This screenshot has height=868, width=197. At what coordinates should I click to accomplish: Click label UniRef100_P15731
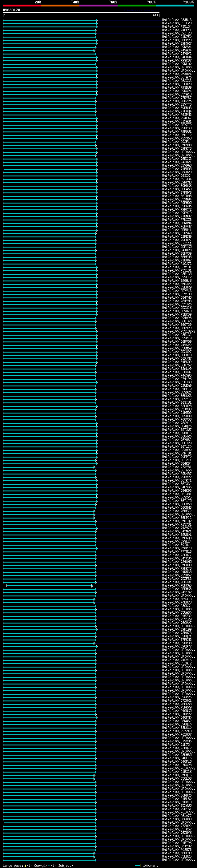(177, 524)
